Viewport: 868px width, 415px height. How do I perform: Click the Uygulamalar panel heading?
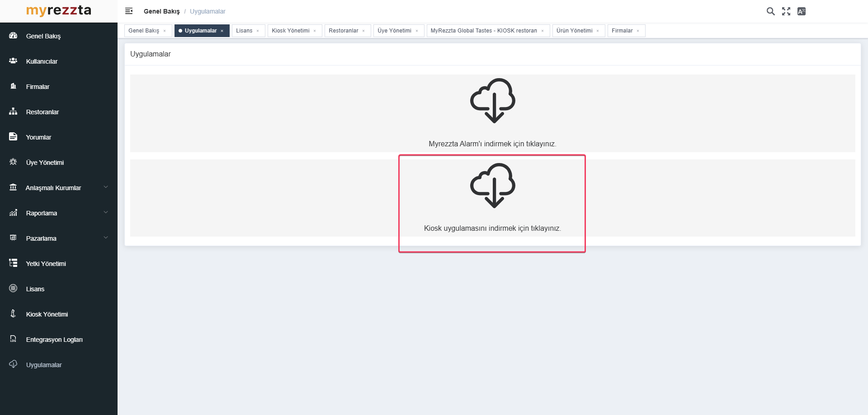click(151, 54)
